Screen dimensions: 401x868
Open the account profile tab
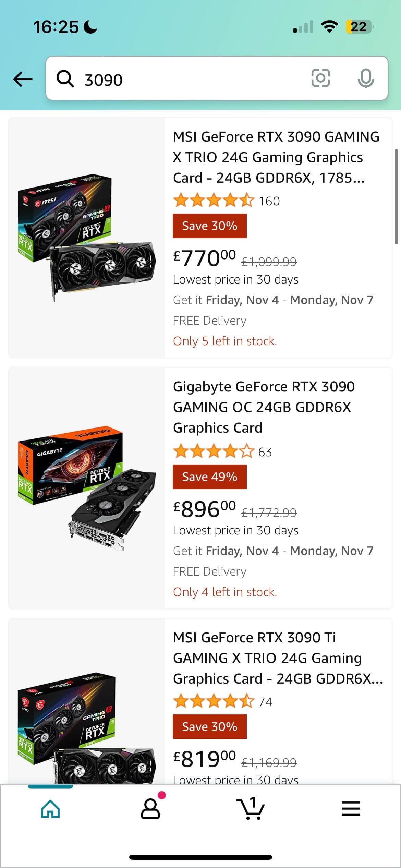150,809
